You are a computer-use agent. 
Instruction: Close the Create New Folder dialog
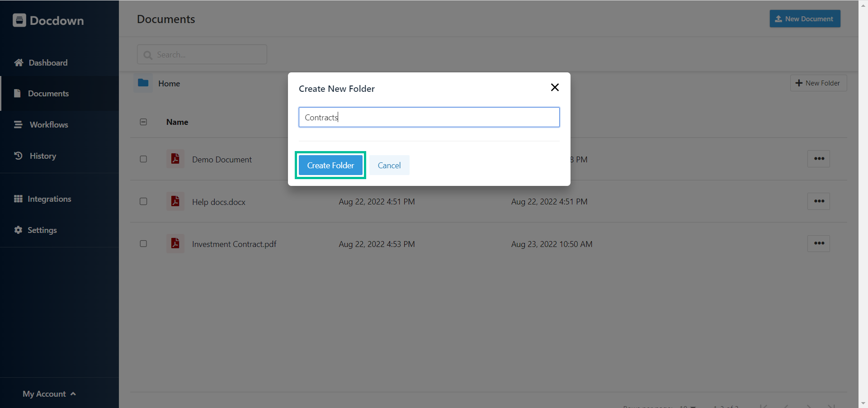click(x=555, y=87)
